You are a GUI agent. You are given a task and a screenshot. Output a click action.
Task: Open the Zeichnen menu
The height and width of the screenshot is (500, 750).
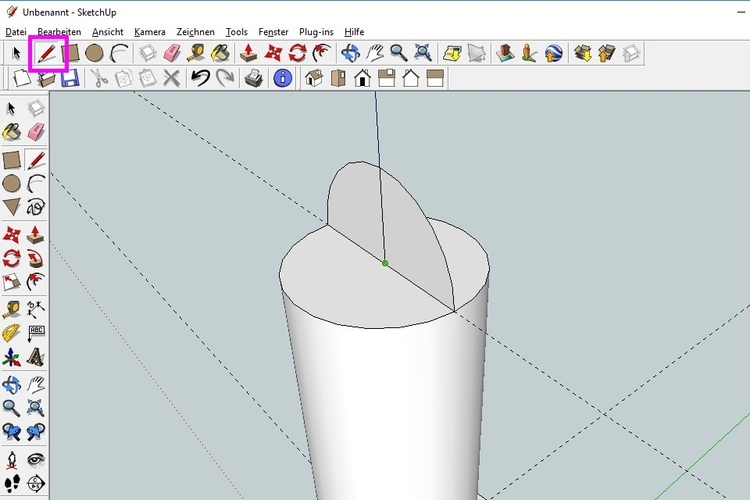(x=195, y=32)
